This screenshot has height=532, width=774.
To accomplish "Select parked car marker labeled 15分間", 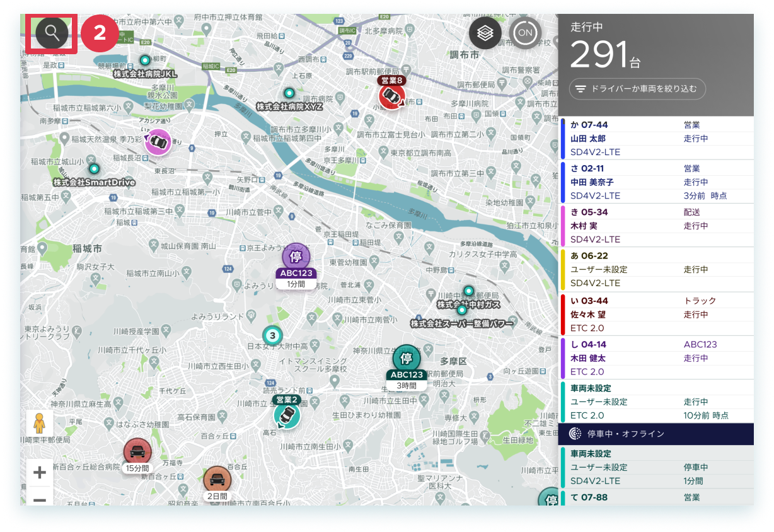I will click(x=137, y=451).
